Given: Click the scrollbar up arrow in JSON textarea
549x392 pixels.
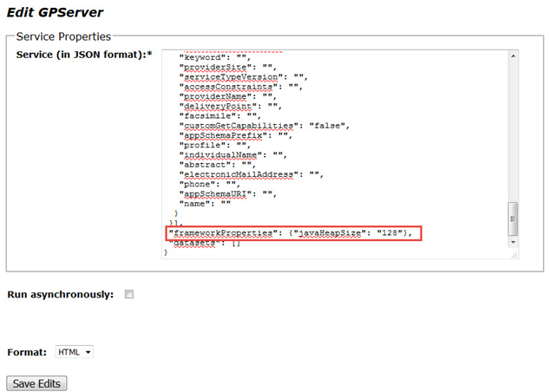Looking at the screenshot, I should click(x=513, y=56).
